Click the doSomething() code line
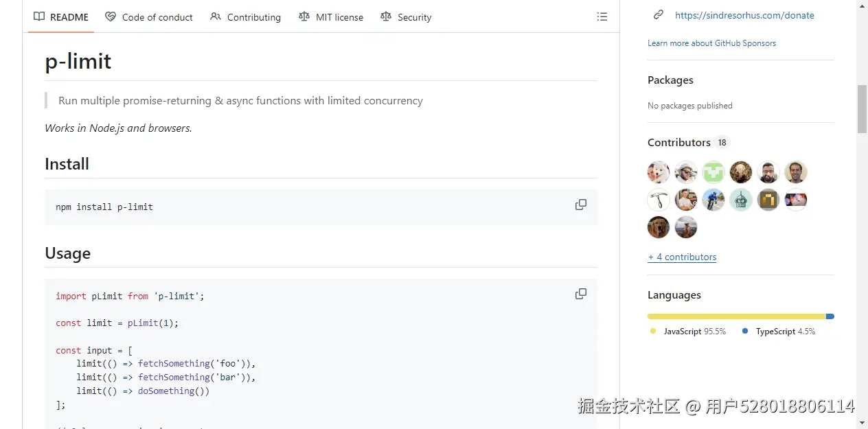 coord(143,391)
